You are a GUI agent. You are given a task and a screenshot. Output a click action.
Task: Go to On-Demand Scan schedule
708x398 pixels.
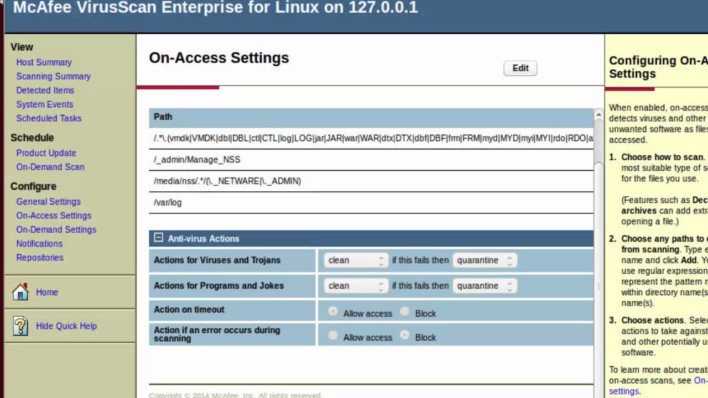pos(50,167)
